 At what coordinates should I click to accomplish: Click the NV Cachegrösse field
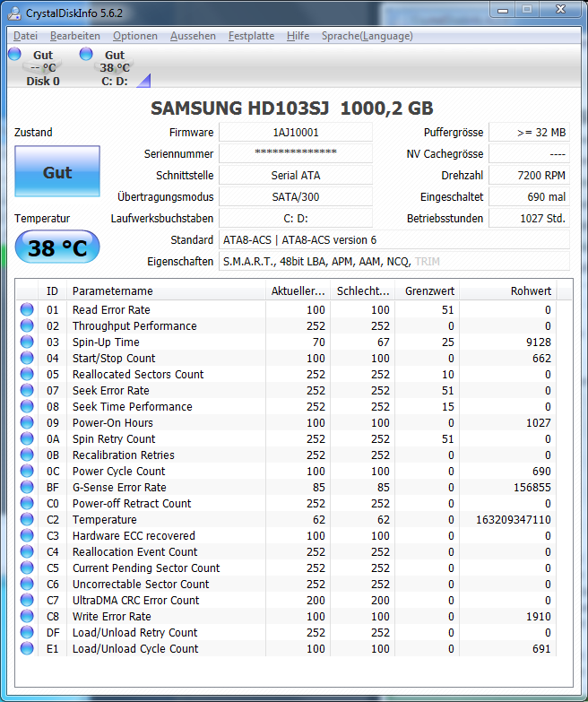click(x=530, y=153)
